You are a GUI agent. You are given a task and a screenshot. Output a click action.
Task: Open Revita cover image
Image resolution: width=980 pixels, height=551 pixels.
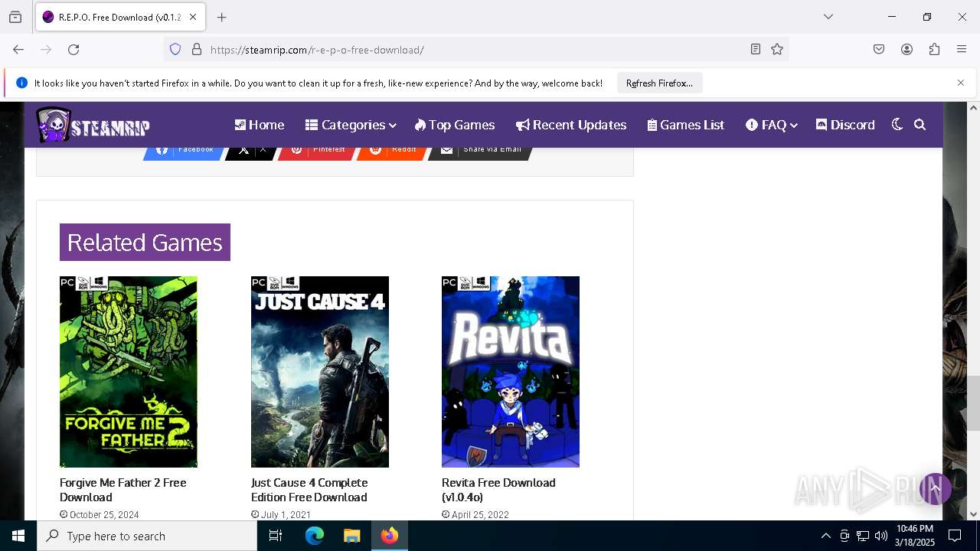(x=511, y=372)
